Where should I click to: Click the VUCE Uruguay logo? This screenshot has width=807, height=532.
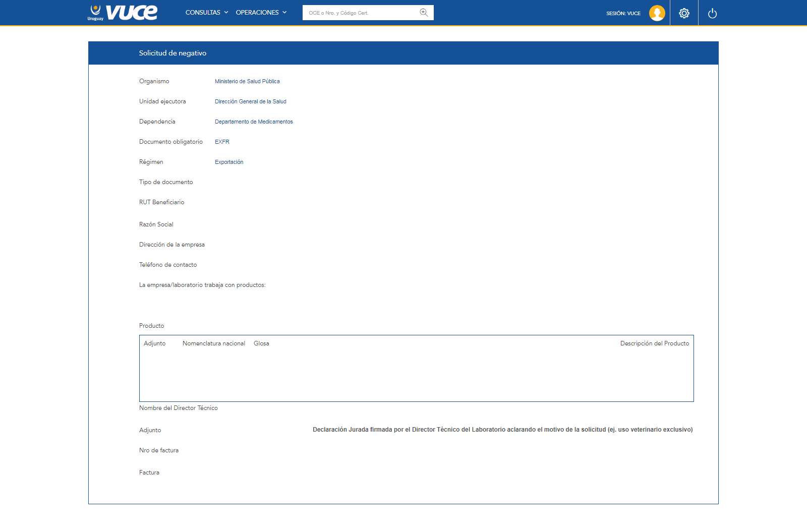click(x=123, y=13)
